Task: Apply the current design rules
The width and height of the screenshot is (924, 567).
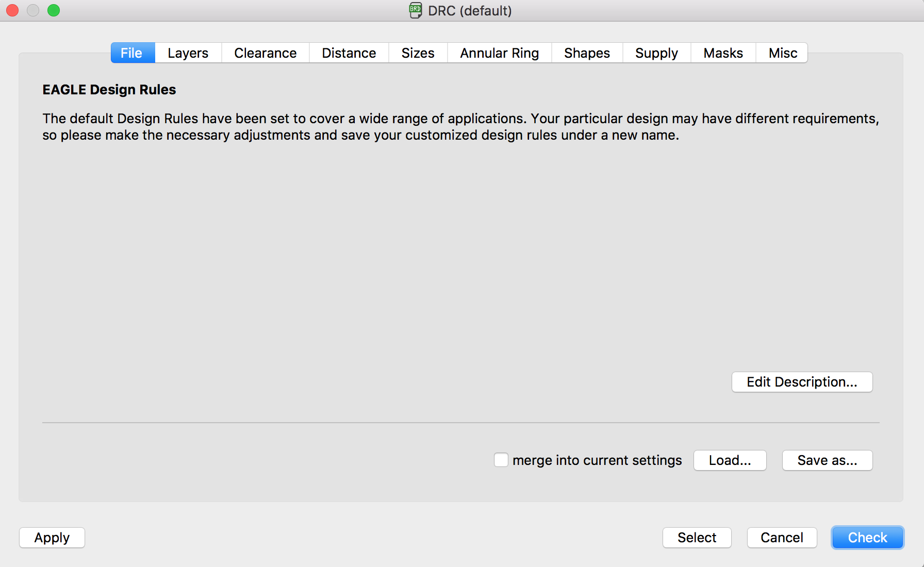Action: (52, 538)
